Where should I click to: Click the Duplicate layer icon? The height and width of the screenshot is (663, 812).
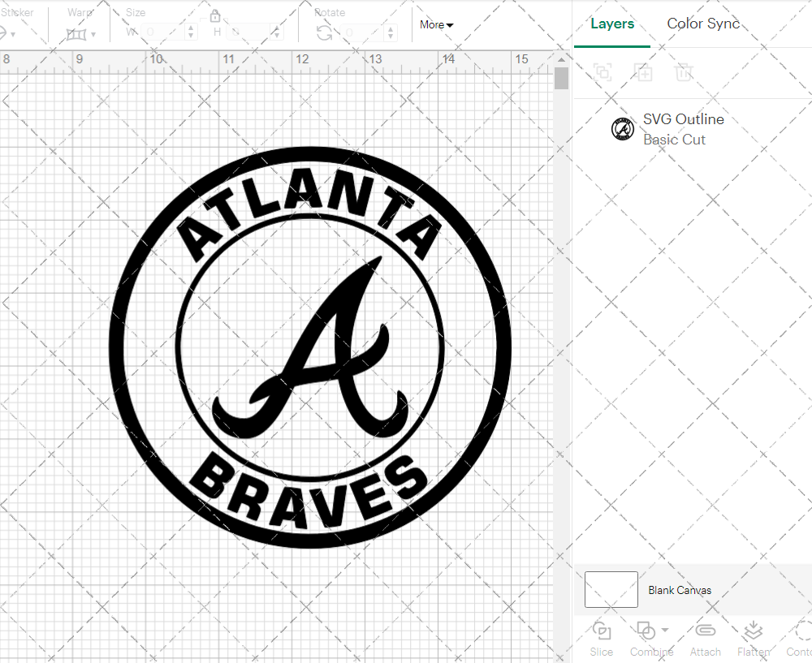(643, 72)
